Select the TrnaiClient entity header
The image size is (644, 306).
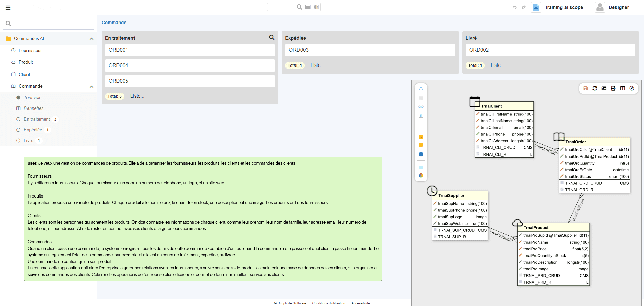click(504, 106)
